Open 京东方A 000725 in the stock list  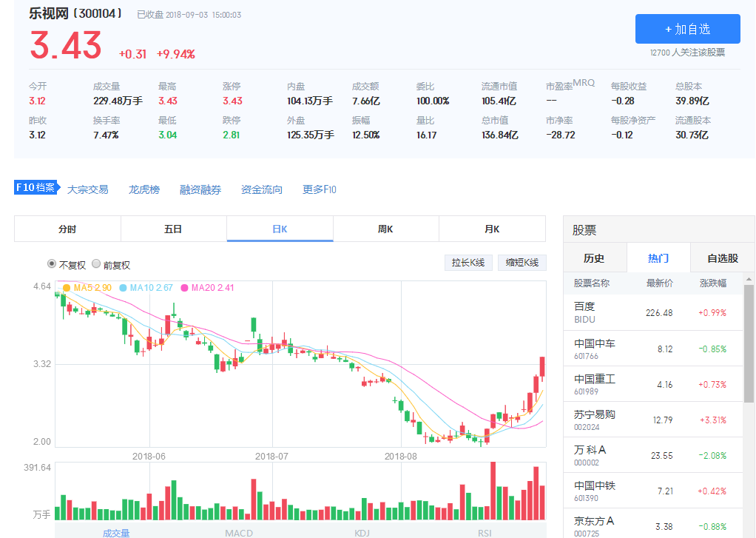pos(653,525)
